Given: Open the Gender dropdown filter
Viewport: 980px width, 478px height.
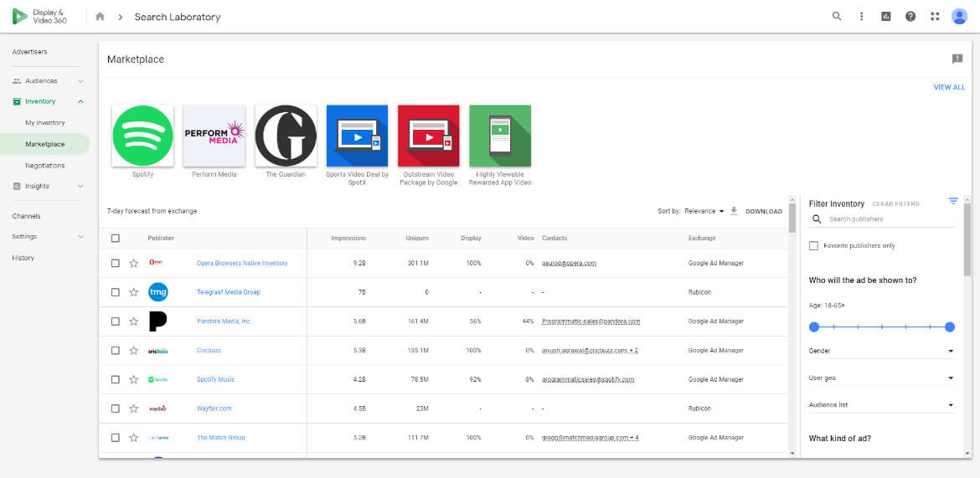Looking at the screenshot, I should (882, 351).
